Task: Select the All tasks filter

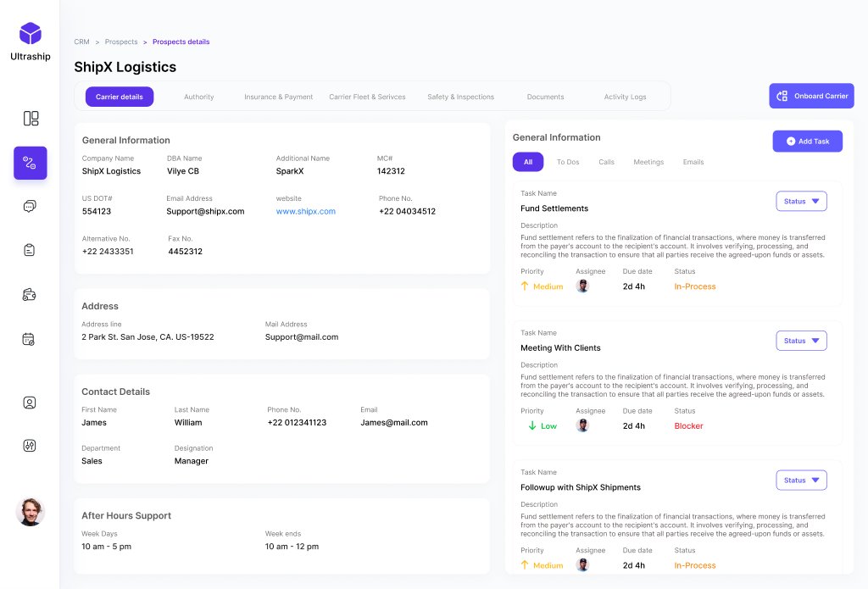Action: click(528, 162)
